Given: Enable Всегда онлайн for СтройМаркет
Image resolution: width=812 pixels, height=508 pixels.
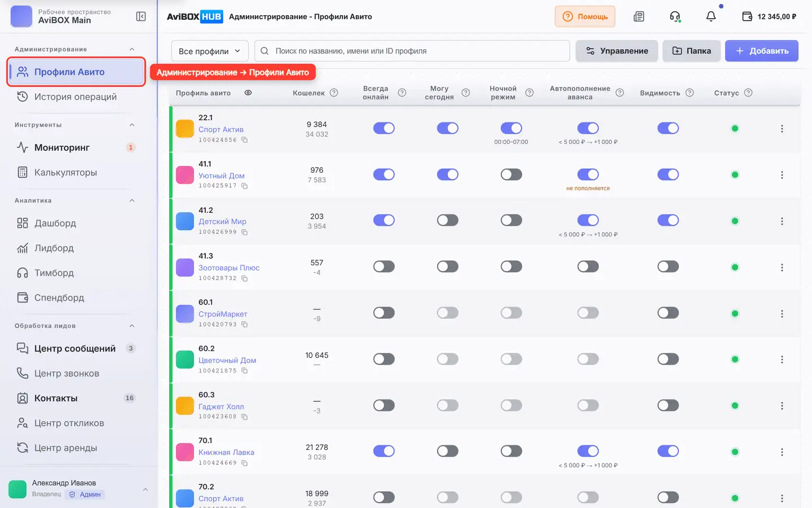Looking at the screenshot, I should tap(384, 313).
